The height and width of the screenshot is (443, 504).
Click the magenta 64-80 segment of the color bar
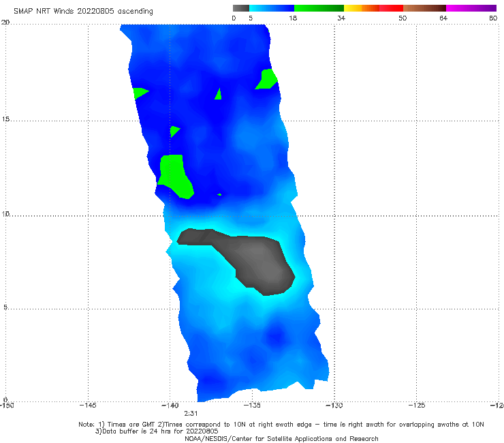(471, 8)
